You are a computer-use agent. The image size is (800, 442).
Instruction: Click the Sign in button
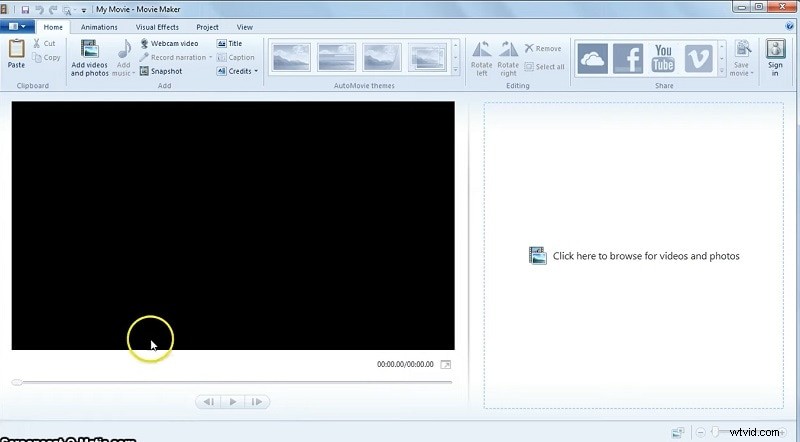(x=775, y=58)
